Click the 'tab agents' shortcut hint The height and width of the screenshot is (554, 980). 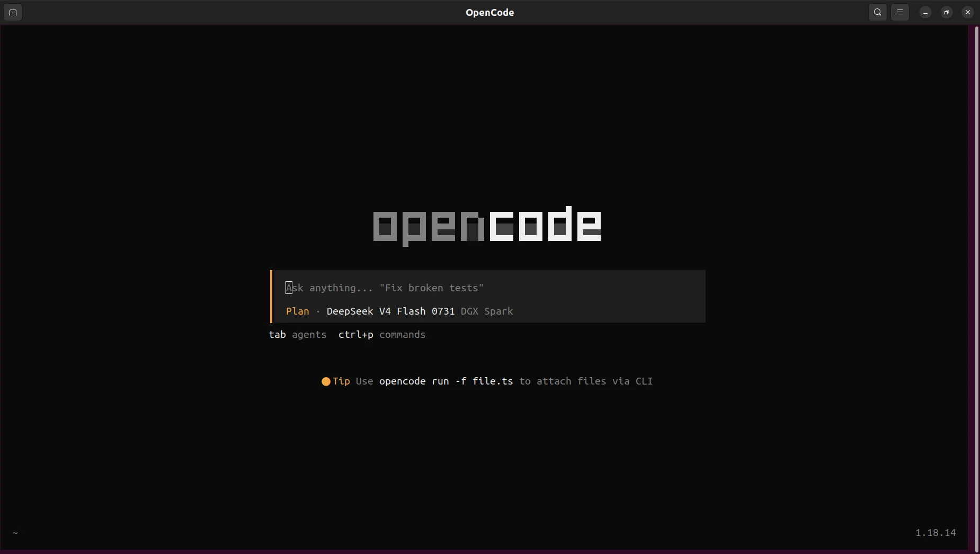(298, 335)
